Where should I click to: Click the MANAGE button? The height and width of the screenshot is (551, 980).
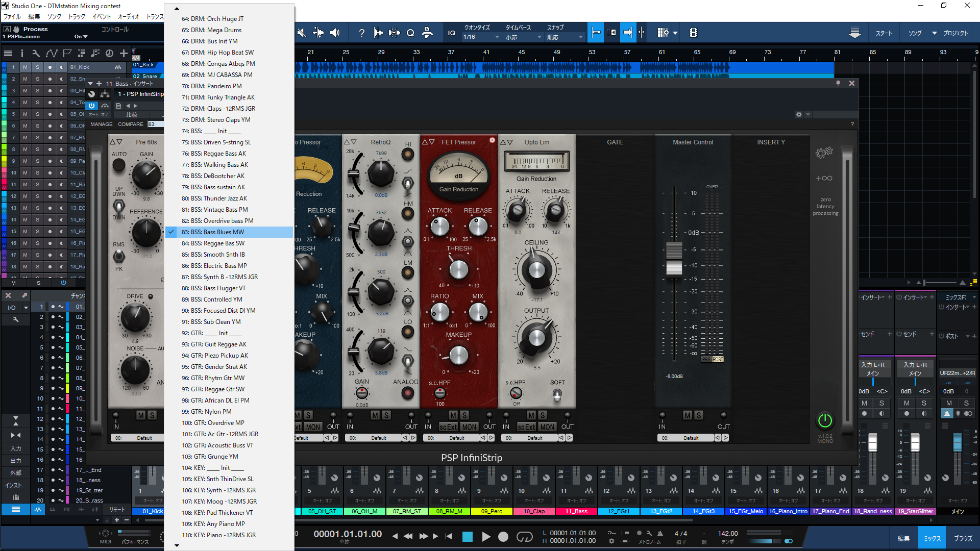point(102,124)
